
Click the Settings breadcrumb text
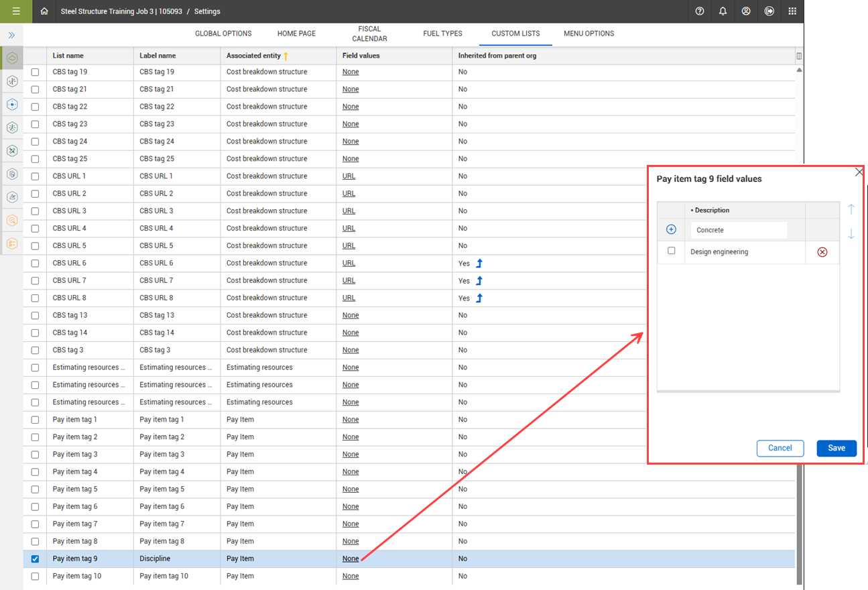(207, 11)
